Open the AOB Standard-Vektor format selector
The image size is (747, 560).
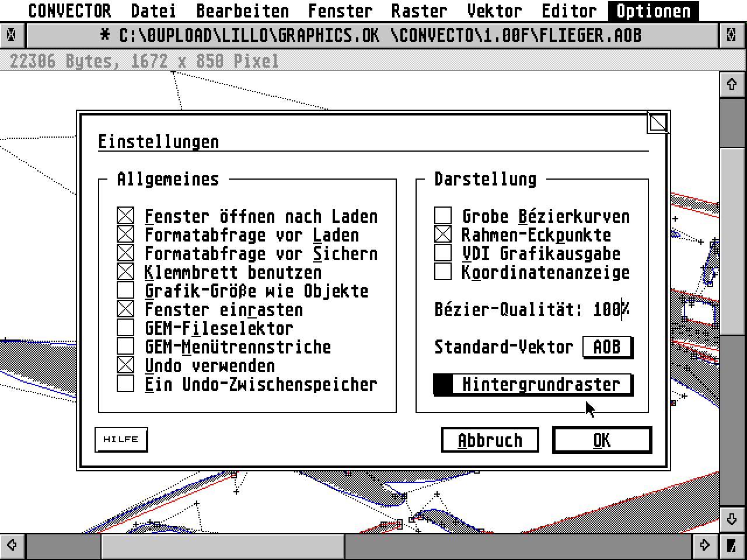607,346
